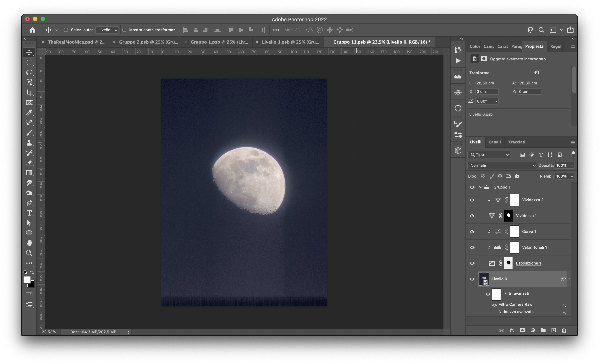Switch to the Tracciati tab
This screenshot has width=599, height=364.
pos(517,142)
